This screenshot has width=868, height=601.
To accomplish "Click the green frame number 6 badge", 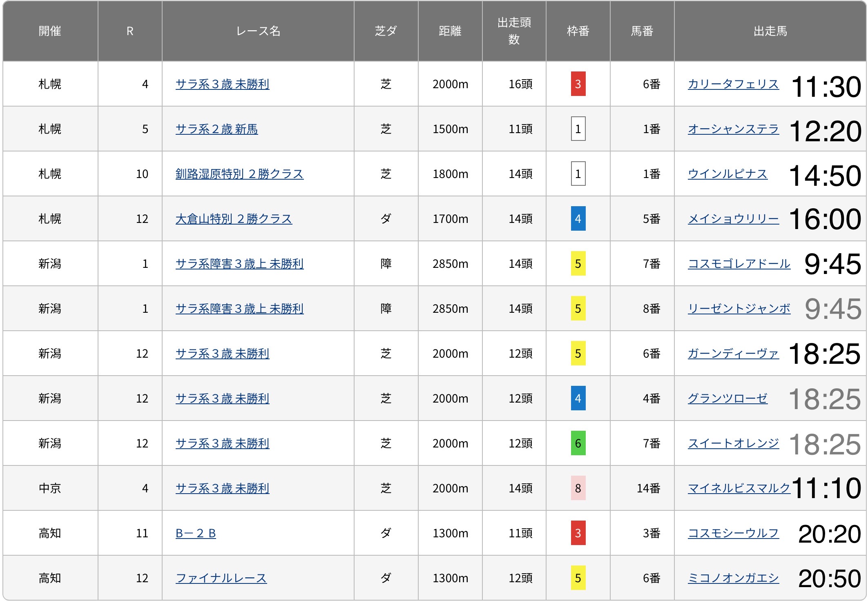I will click(x=578, y=443).
